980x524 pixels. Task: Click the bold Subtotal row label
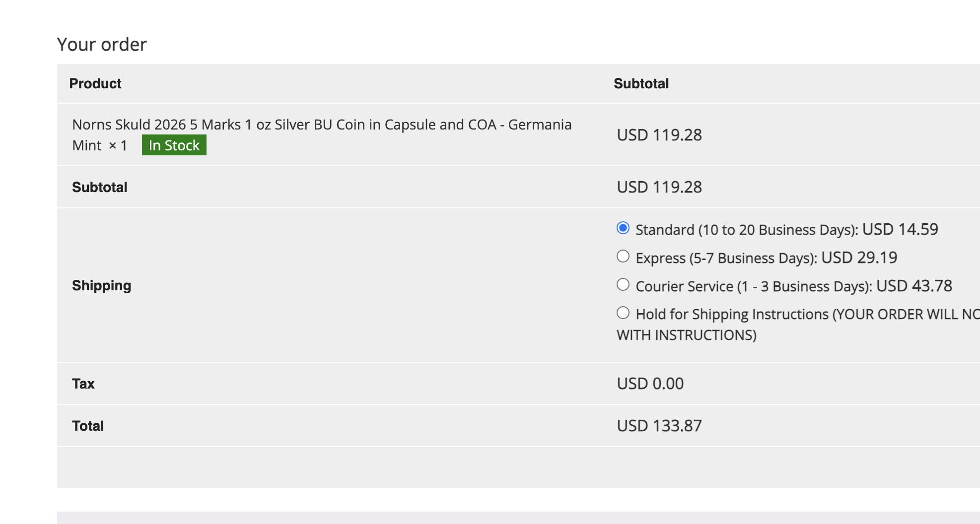click(99, 187)
